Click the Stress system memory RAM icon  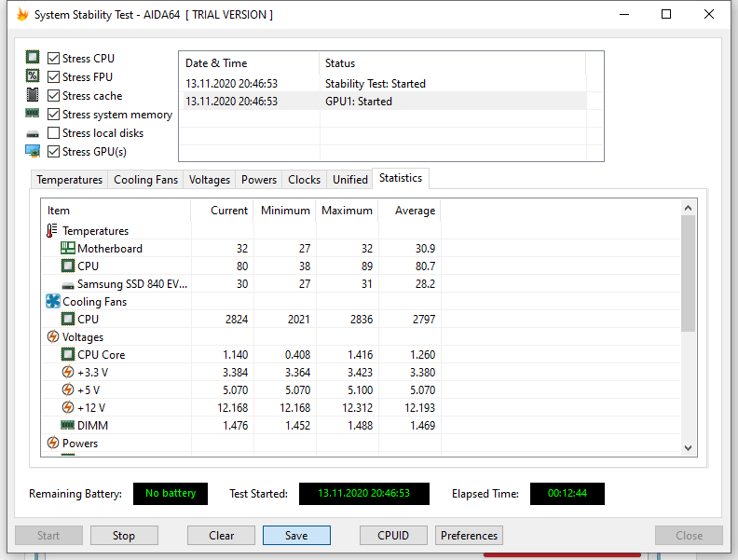tap(33, 113)
